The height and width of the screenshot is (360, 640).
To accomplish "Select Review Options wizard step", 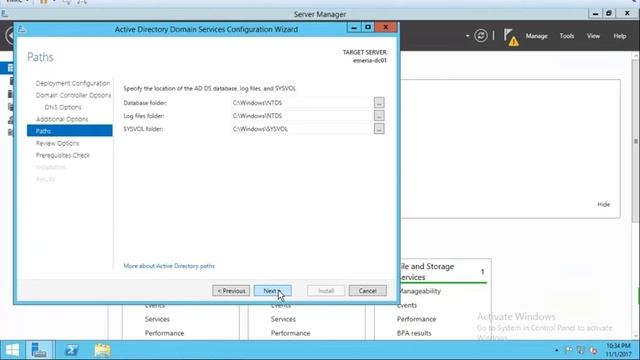I will 57,143.
